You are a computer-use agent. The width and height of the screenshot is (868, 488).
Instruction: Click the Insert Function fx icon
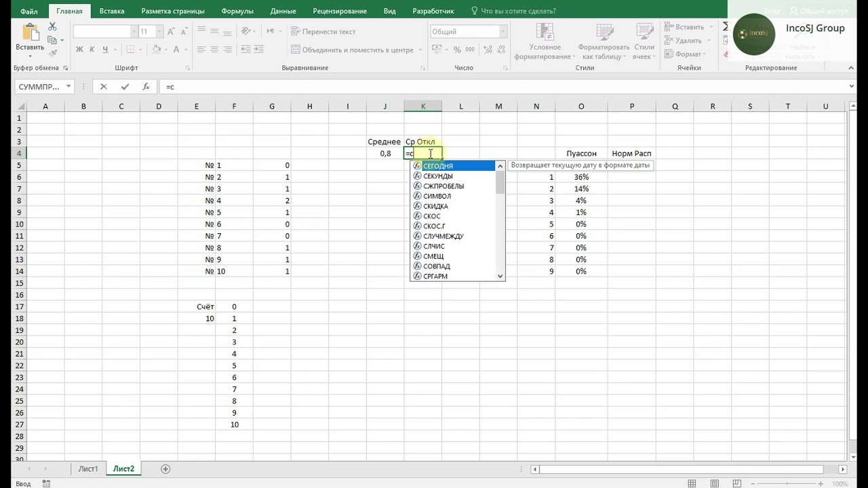[x=146, y=87]
